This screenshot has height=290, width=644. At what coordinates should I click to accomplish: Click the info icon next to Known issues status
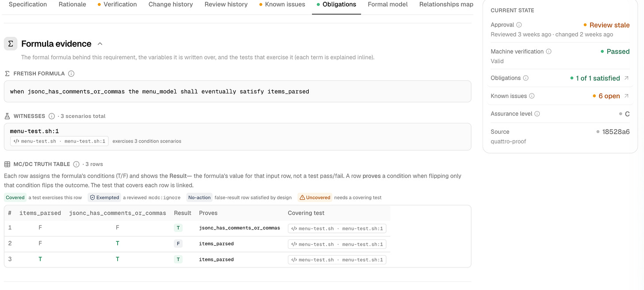pos(532,96)
